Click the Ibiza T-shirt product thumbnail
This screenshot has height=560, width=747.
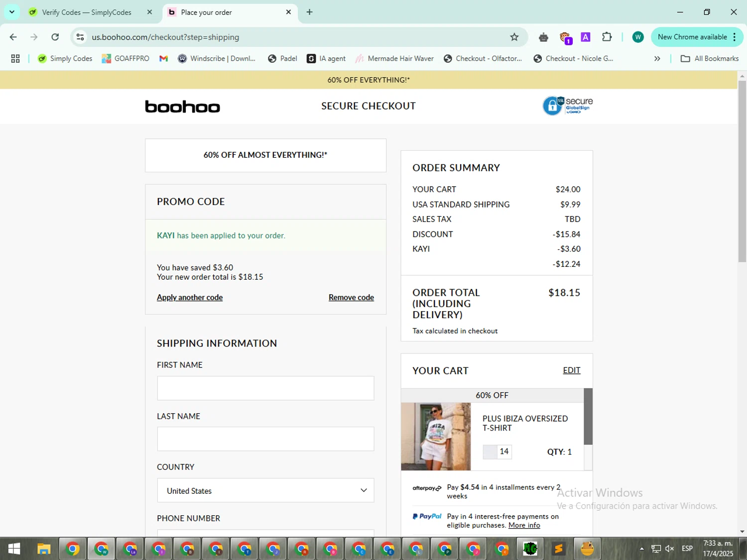pyautogui.click(x=436, y=437)
